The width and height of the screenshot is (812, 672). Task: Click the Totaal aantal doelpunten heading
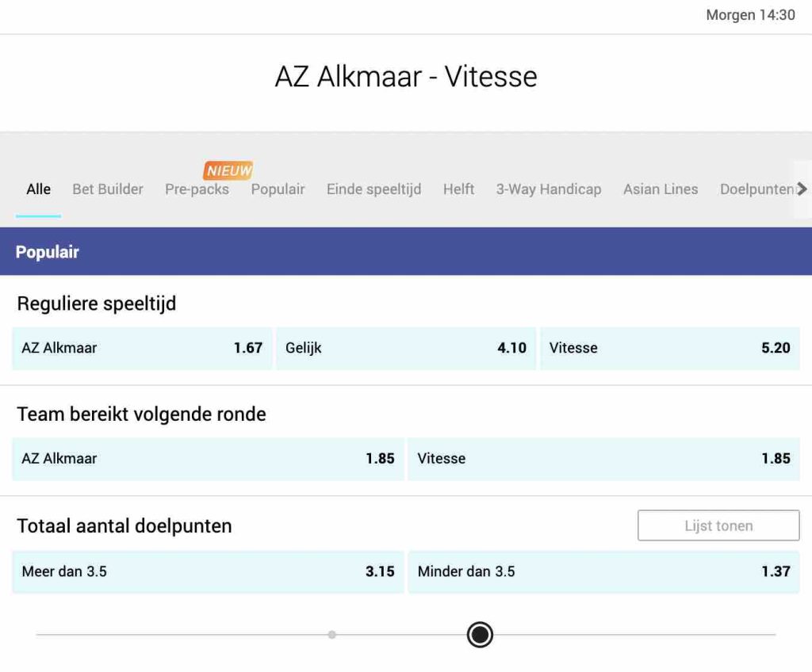click(124, 526)
